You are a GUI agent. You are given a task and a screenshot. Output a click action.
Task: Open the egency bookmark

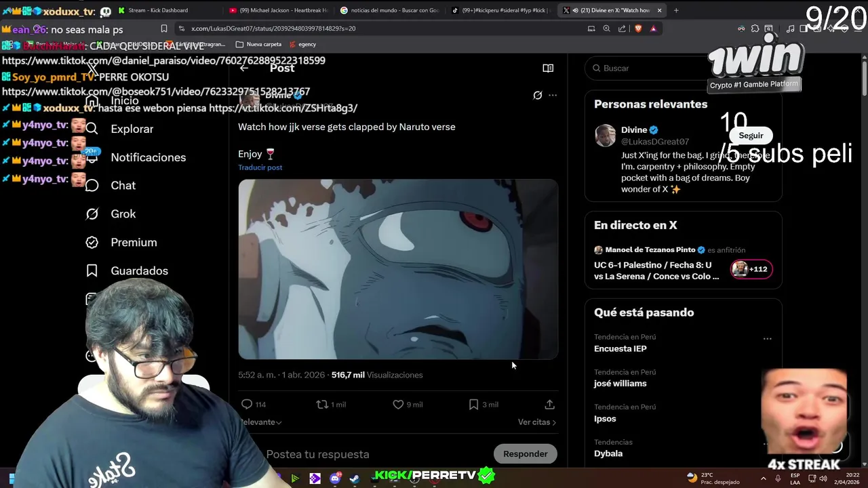point(302,44)
